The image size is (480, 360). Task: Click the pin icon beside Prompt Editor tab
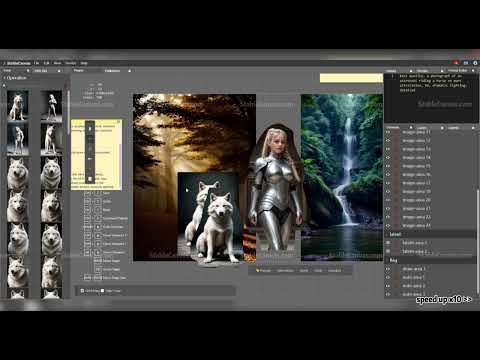click(473, 71)
